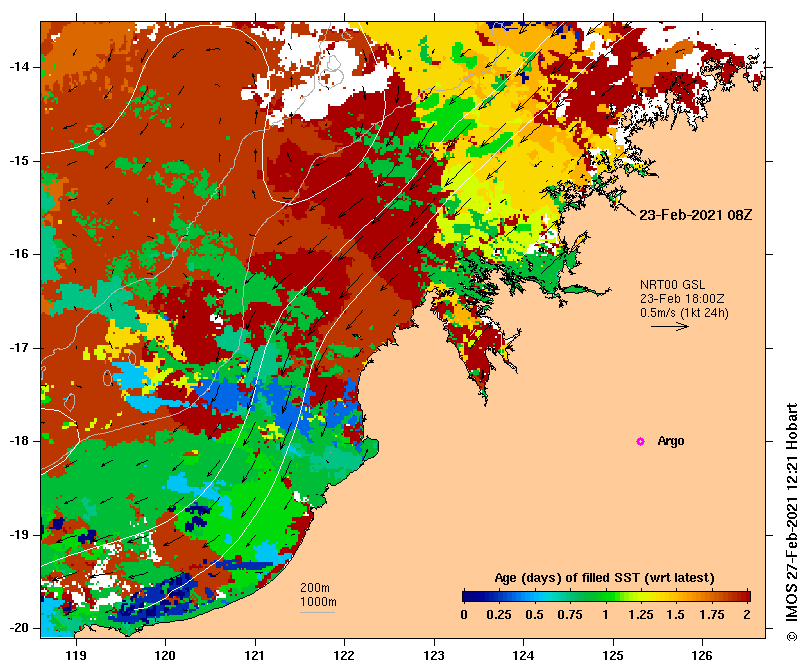The height and width of the screenshot is (672, 809).
Task: Click the latitude axis label '-16'
Action: coord(19,254)
